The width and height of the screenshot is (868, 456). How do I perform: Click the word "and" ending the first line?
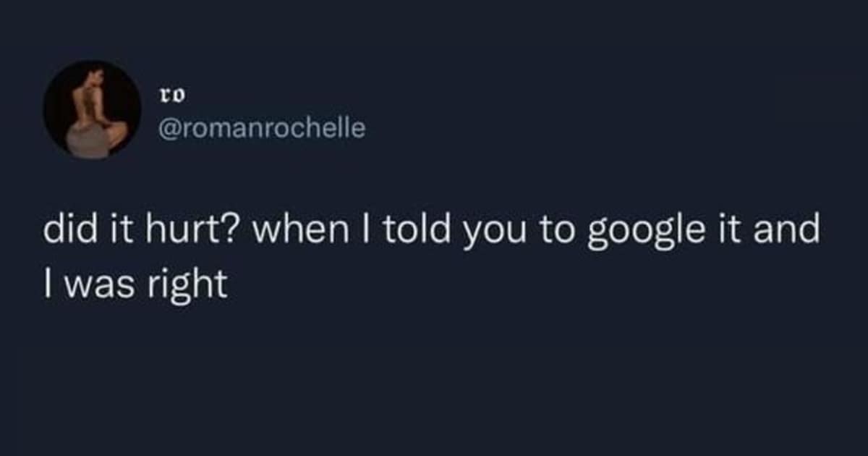coord(787,232)
